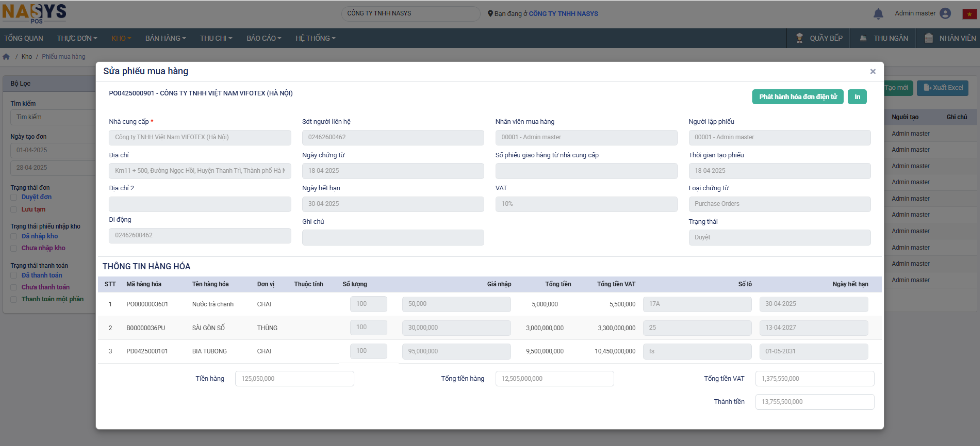Expand the THU CHI menu
Screen dimensions: 980x446
click(216, 38)
